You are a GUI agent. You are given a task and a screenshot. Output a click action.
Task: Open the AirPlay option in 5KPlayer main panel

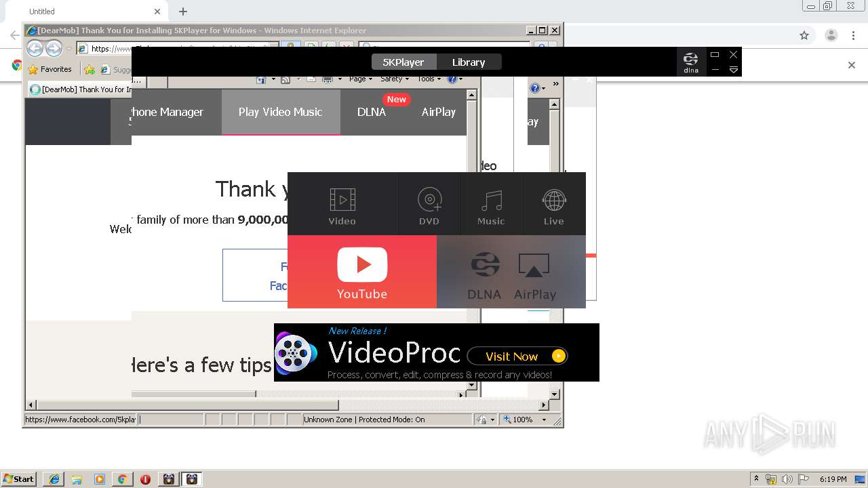point(534,276)
